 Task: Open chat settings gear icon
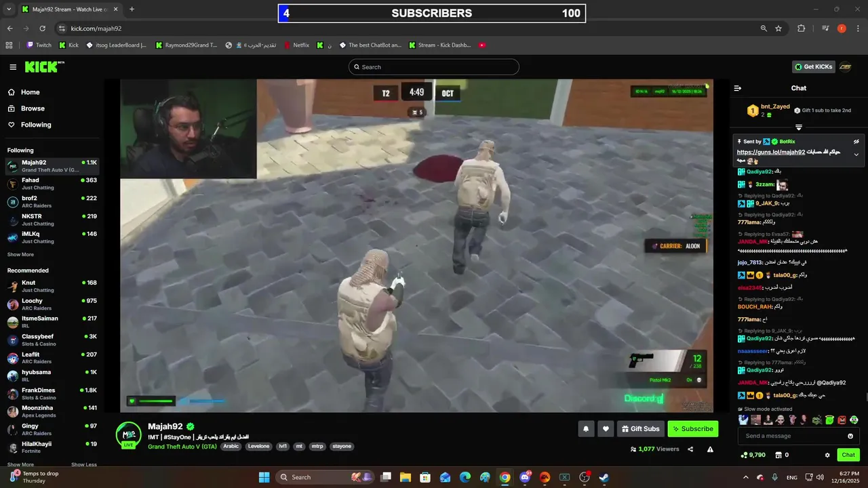[x=827, y=455]
